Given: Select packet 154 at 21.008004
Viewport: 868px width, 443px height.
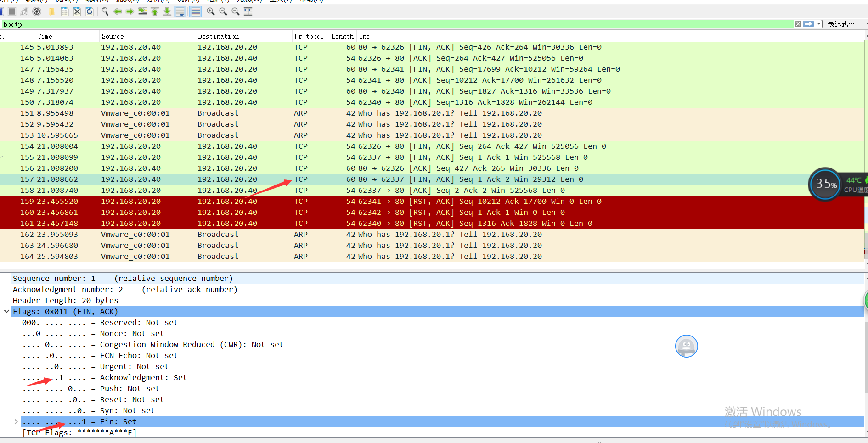Looking at the screenshot, I should tap(432, 146).
